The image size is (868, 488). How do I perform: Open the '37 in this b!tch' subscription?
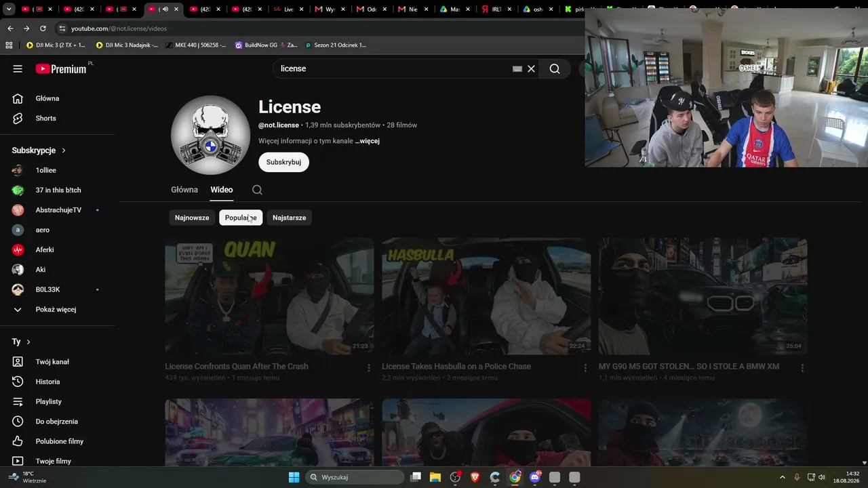click(x=57, y=190)
